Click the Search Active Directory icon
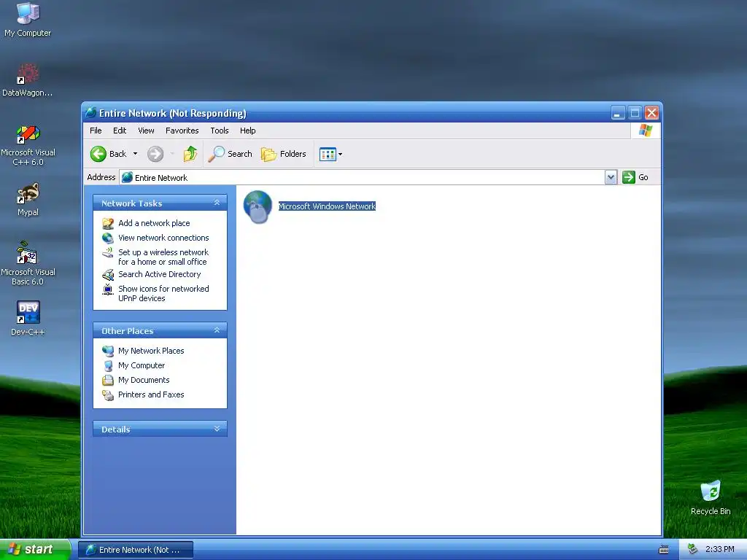Viewport: 747px width, 560px height. tap(108, 274)
